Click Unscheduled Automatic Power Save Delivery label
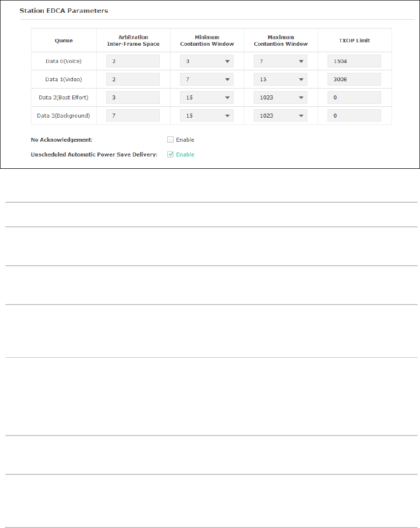This screenshot has width=420, height=528. pos(94,155)
